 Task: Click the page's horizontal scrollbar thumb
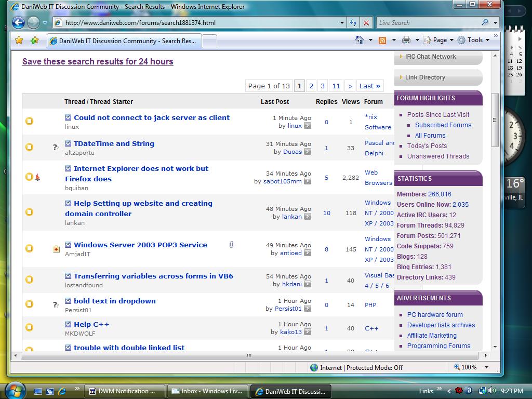[x=249, y=355]
